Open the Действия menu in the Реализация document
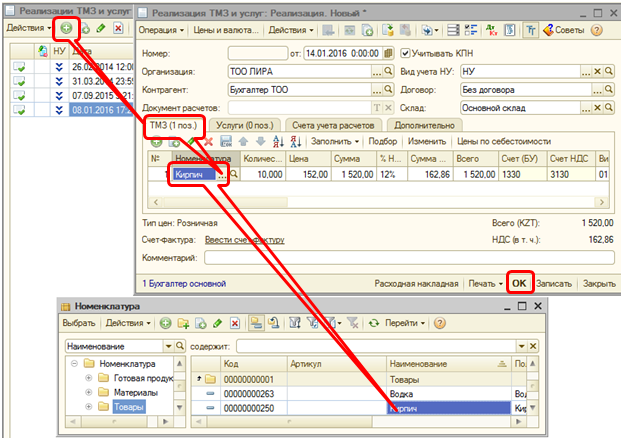The width and height of the screenshot is (623, 439). 291,30
